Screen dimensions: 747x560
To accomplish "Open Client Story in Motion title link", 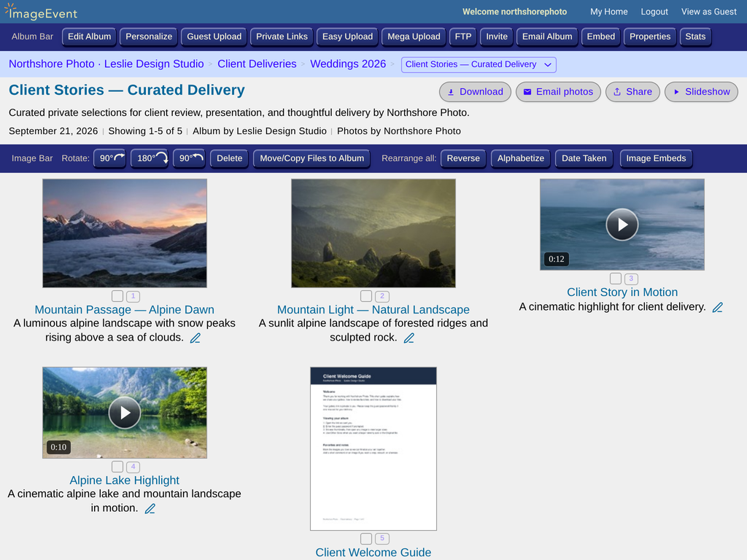I will tap(622, 292).
